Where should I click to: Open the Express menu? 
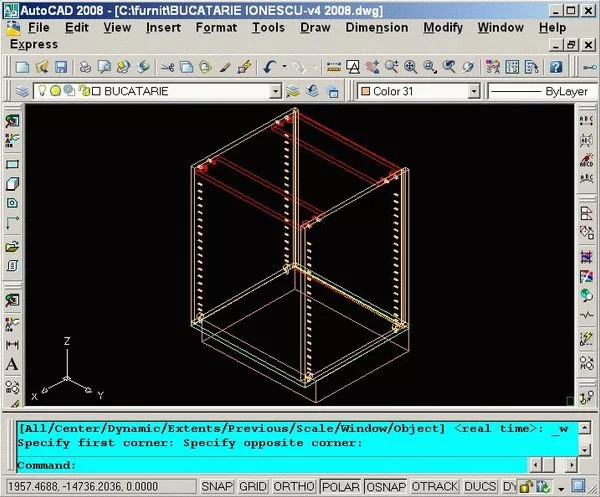coord(34,44)
